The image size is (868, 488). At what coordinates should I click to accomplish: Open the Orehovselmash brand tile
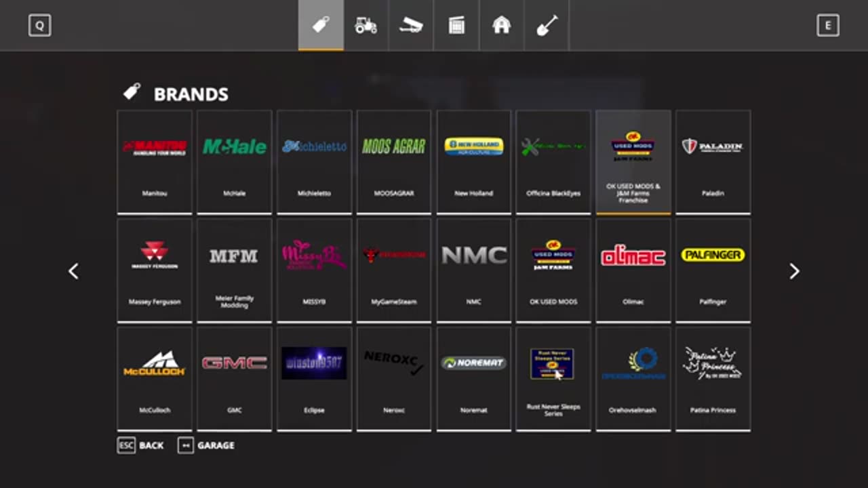[633, 379]
